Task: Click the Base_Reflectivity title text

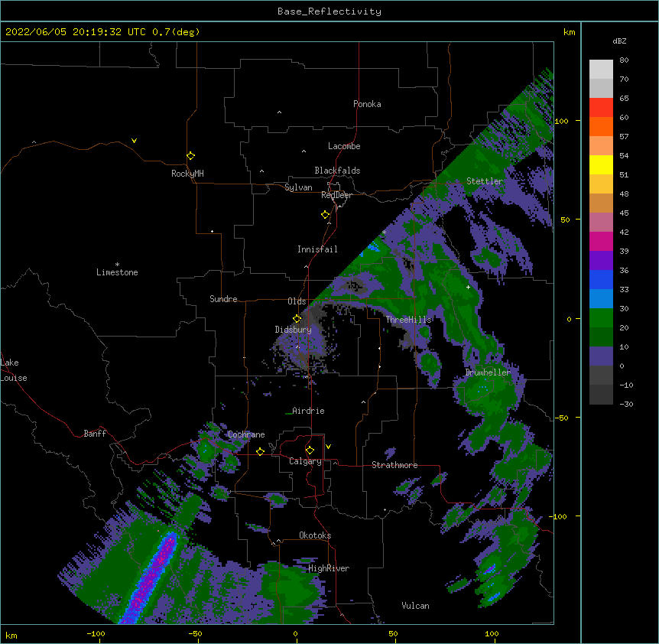Action: (329, 11)
